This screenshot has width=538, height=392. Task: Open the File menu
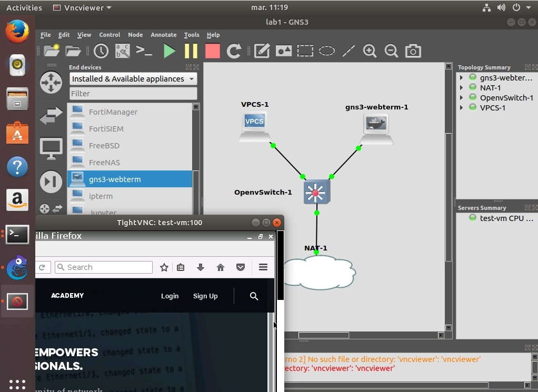point(45,35)
